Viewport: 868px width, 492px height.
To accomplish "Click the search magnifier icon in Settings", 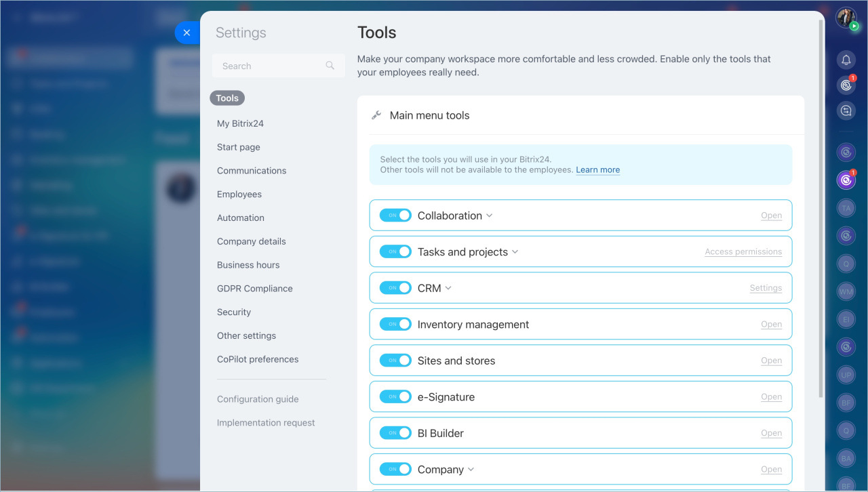I will (330, 66).
